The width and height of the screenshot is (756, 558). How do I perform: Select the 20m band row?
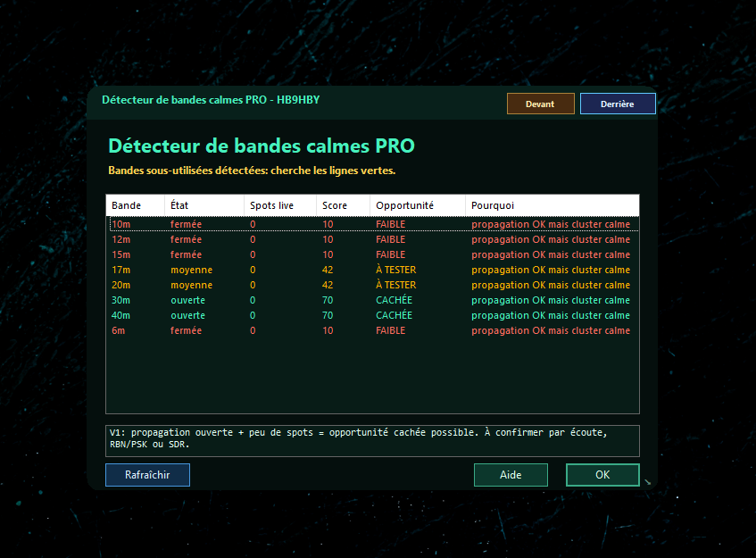[373, 285]
